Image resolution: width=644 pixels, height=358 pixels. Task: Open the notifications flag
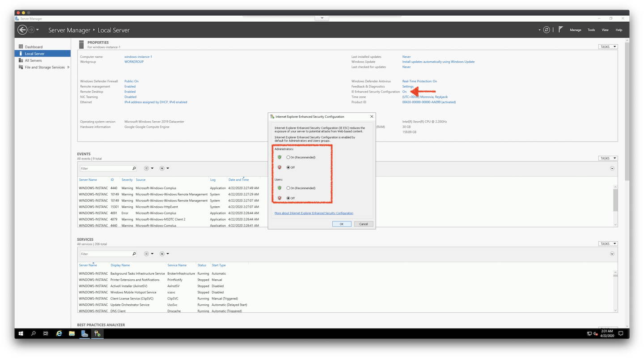(x=561, y=30)
